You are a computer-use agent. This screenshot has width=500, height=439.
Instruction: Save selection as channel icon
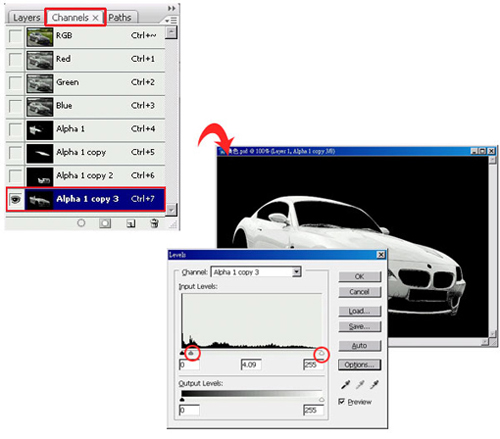pyautogui.click(x=105, y=223)
